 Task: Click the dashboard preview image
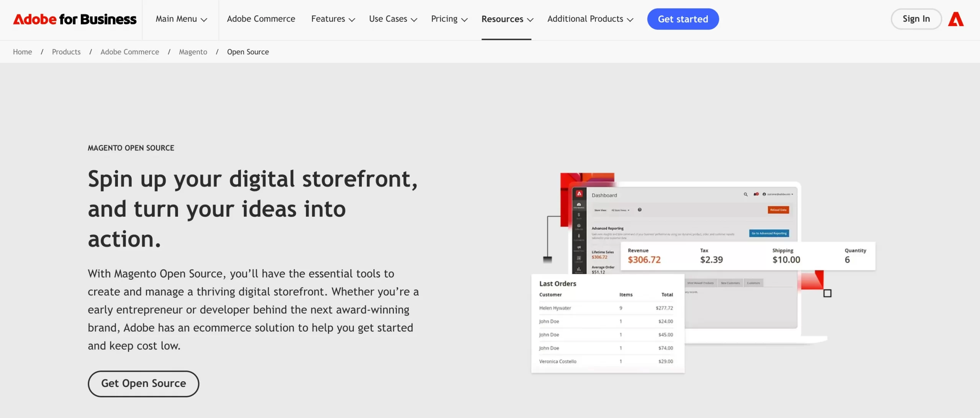[x=704, y=273]
